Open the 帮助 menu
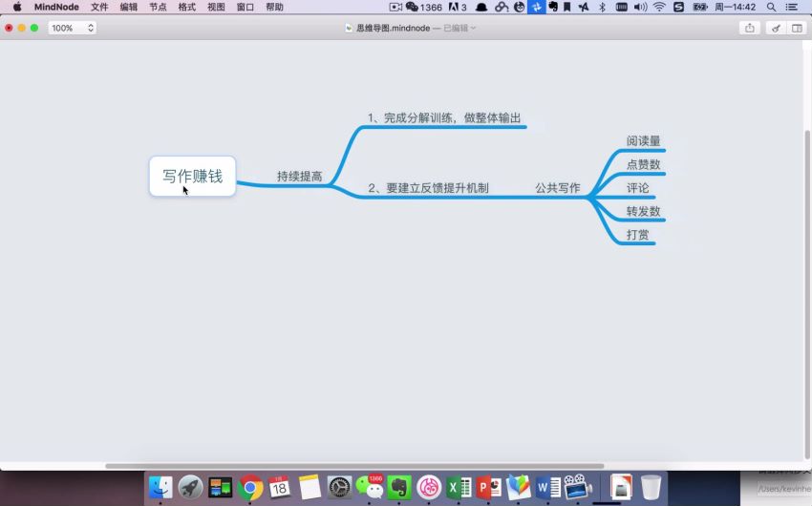812x506 pixels. [274, 7]
